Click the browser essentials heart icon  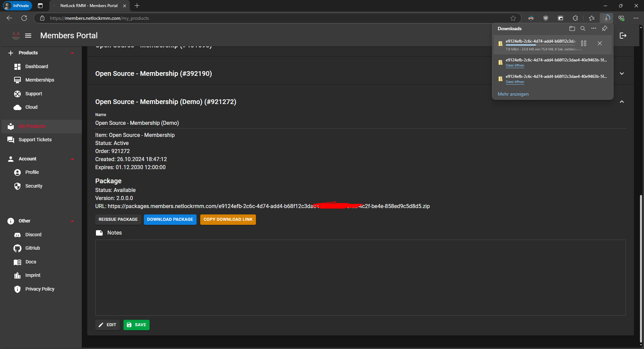[621, 18]
